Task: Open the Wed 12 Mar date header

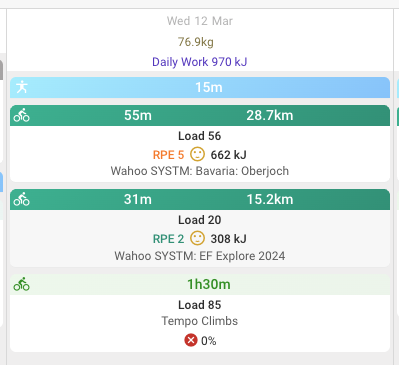Action: [200, 21]
